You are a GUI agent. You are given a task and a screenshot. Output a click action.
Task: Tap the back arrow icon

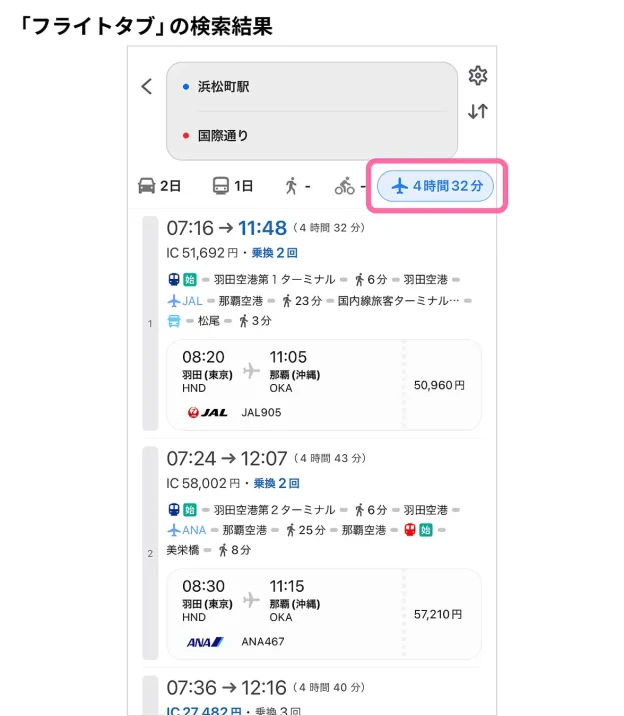click(147, 87)
